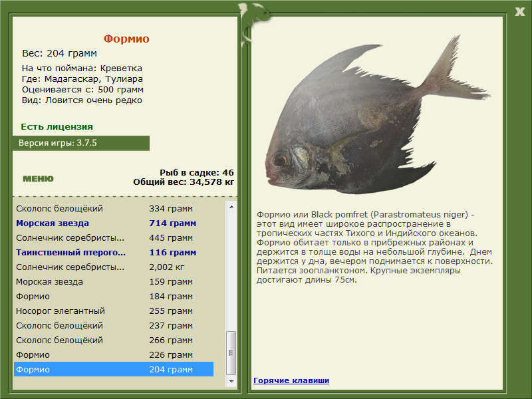This screenshot has height=399, width=532.
Task: Click the Рыб в садке: 46 counter
Action: coord(197,172)
